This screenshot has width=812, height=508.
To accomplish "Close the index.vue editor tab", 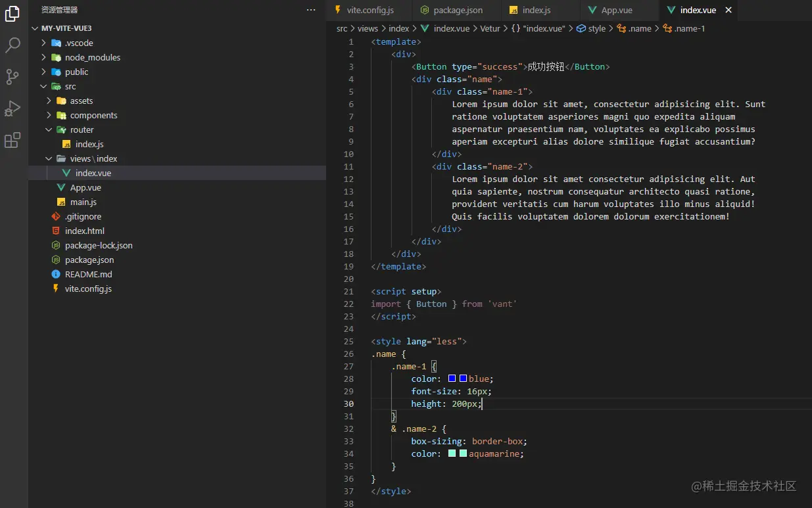I will point(728,10).
